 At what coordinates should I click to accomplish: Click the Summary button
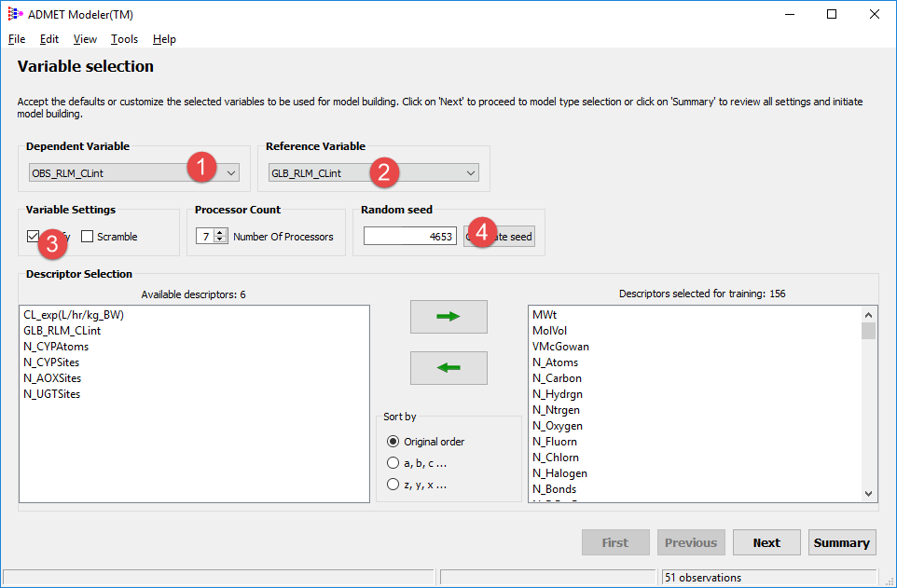[x=841, y=543]
